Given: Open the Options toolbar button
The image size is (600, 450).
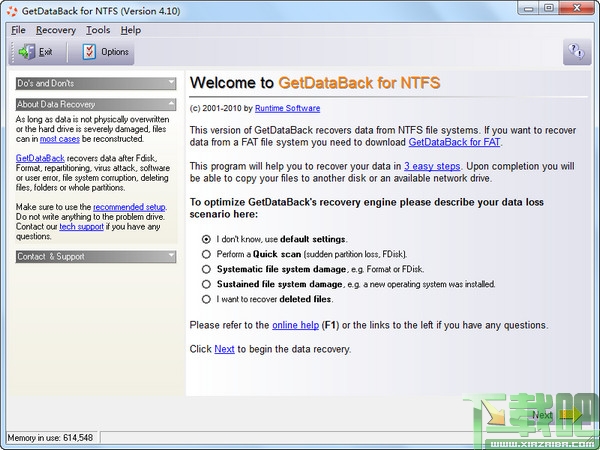Looking at the screenshot, I should coord(106,52).
